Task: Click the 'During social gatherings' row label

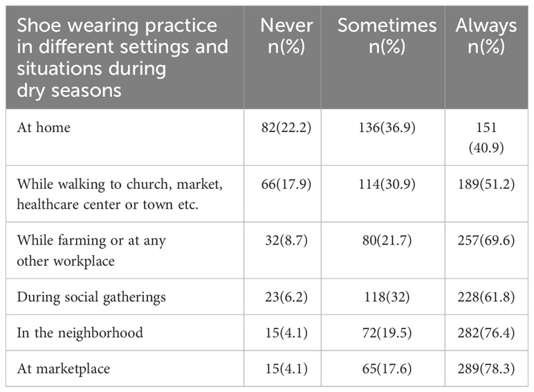Action: pos(91,297)
